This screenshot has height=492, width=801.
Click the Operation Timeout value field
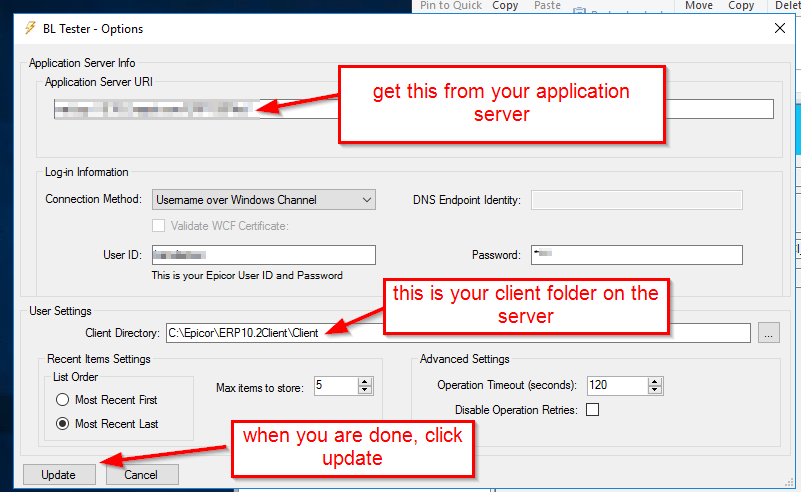617,386
